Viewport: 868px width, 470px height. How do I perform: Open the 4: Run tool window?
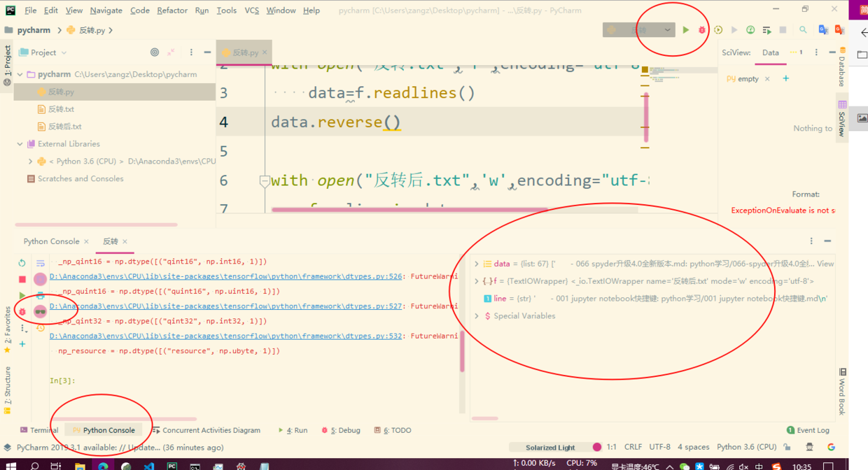pos(293,430)
